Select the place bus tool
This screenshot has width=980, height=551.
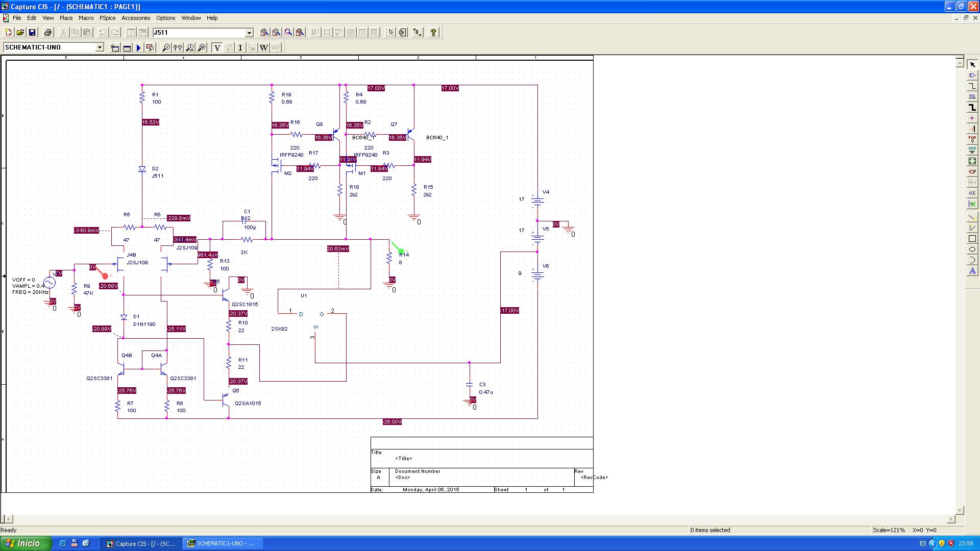(972, 107)
